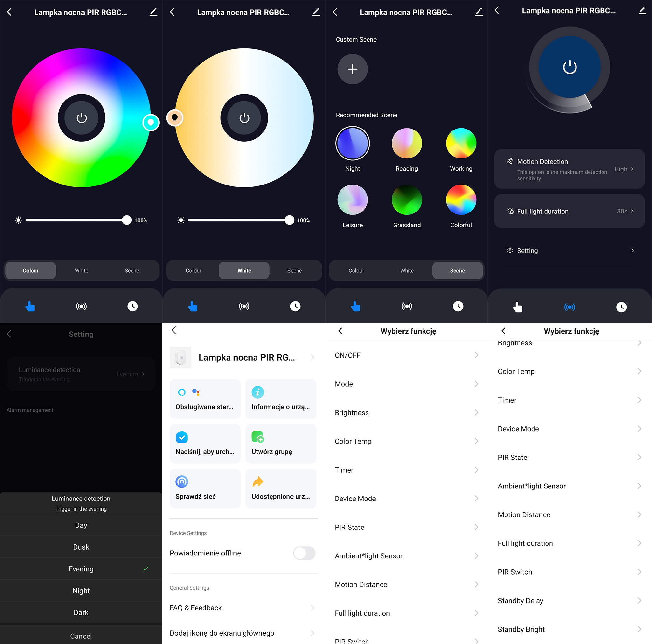Switch to the 'White' tab in the colour wheel screen
Screen dimensions: 652x644
(x=81, y=270)
